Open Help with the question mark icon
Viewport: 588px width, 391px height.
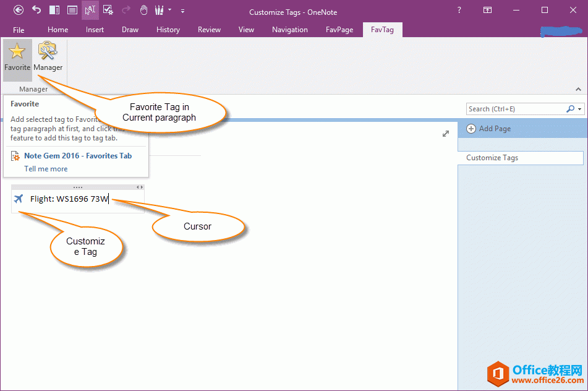pos(459,11)
